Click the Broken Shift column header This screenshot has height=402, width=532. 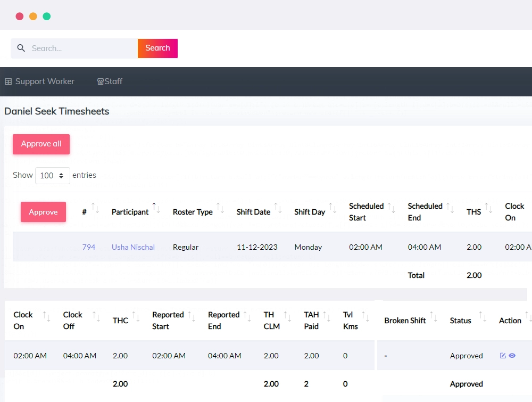pos(405,321)
